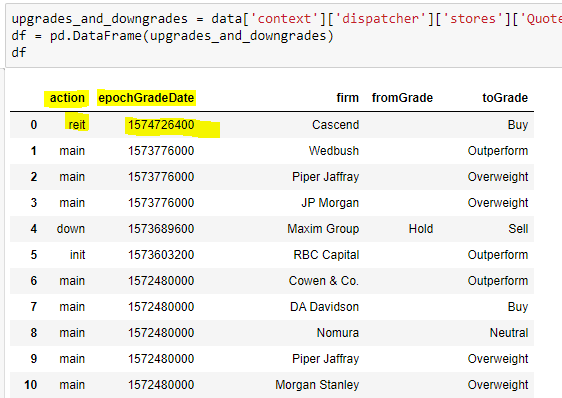Select the 'reit' action cell
Image resolution: width=562 pixels, height=398 pixels.
77,125
